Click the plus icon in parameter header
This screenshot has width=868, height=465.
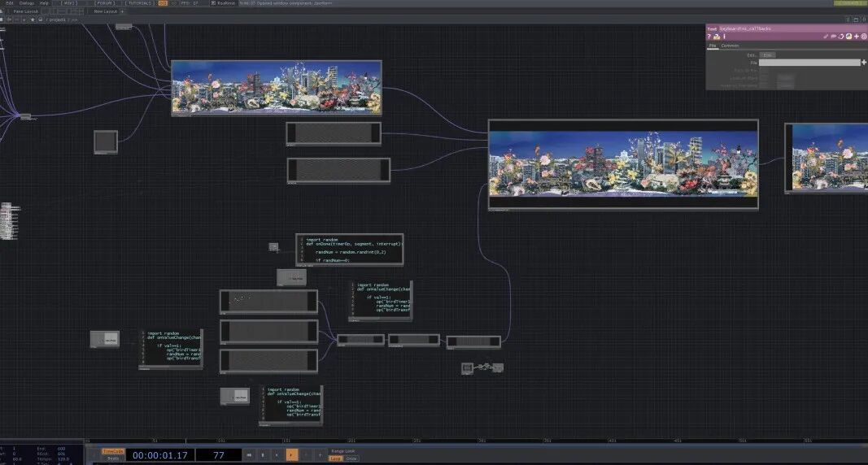tap(857, 37)
